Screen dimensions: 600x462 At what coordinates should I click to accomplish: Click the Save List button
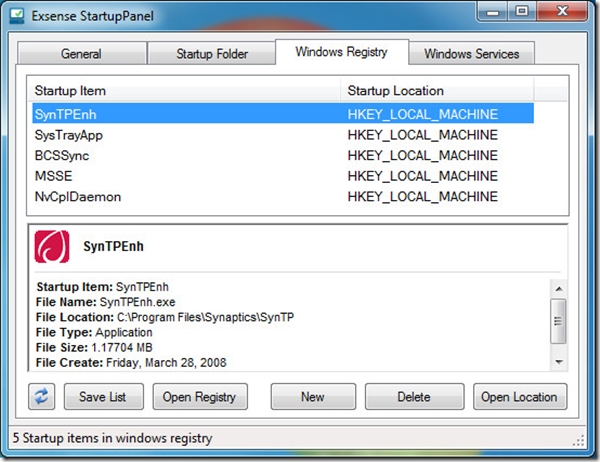[104, 397]
